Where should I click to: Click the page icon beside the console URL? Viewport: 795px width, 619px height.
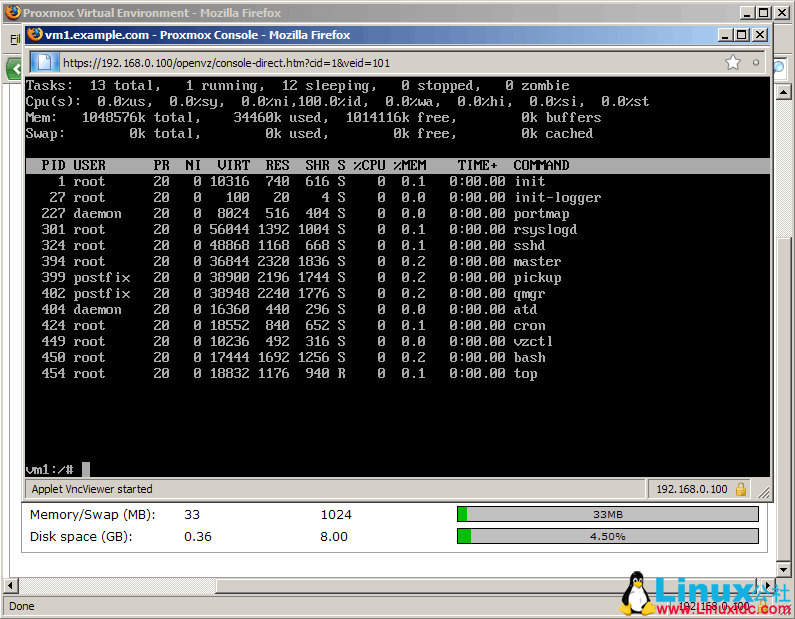pos(47,62)
